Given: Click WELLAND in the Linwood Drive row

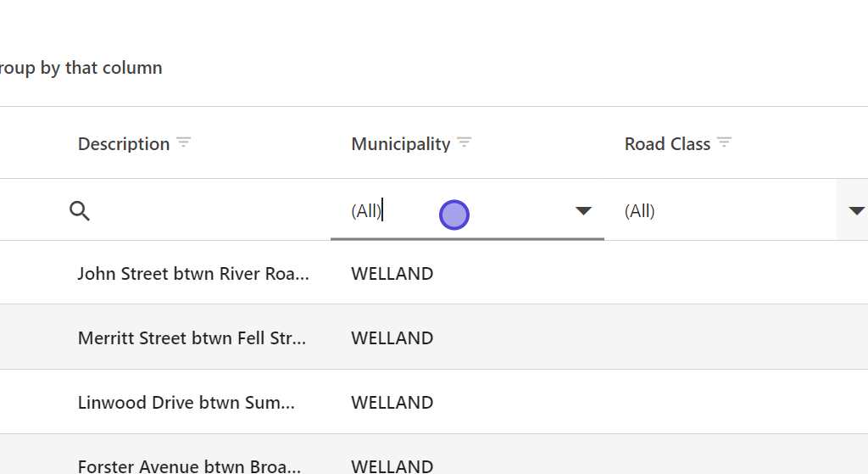Looking at the screenshot, I should click(x=392, y=403).
